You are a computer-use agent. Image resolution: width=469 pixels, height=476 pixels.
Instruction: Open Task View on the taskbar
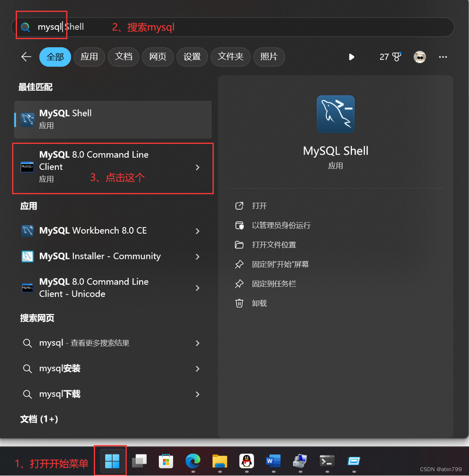point(140,461)
